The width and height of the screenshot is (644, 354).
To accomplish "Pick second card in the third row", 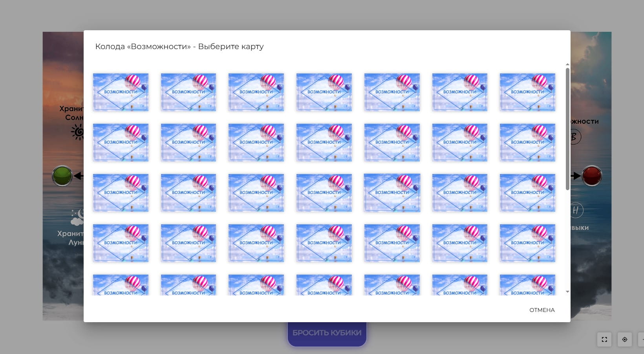I will coord(188,193).
